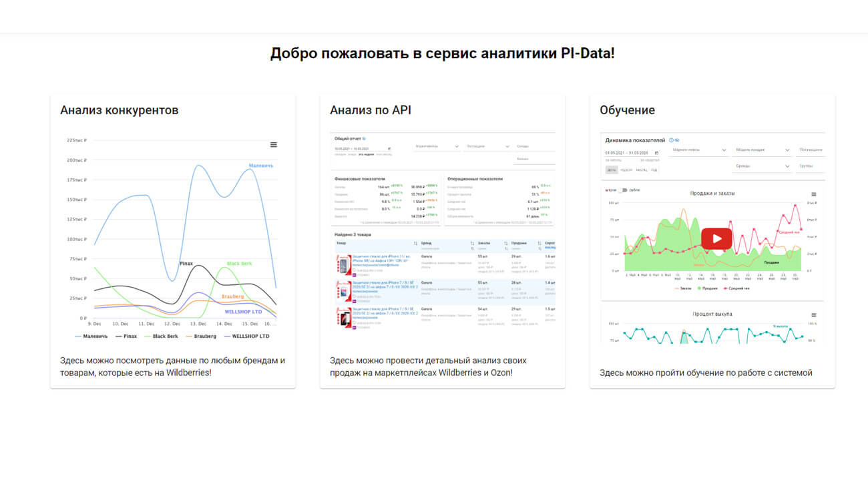Click first product's thumbnail image in table
Screen dimensions: 868x488
point(344,265)
